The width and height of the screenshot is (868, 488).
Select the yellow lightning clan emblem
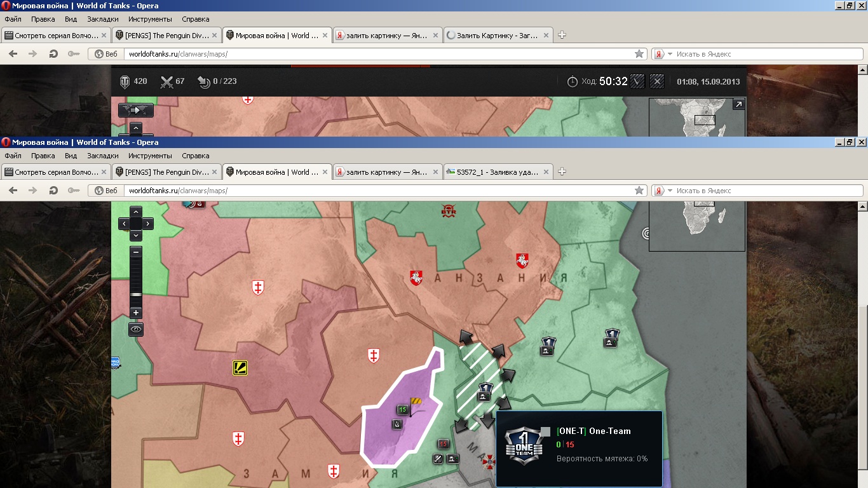(x=240, y=367)
